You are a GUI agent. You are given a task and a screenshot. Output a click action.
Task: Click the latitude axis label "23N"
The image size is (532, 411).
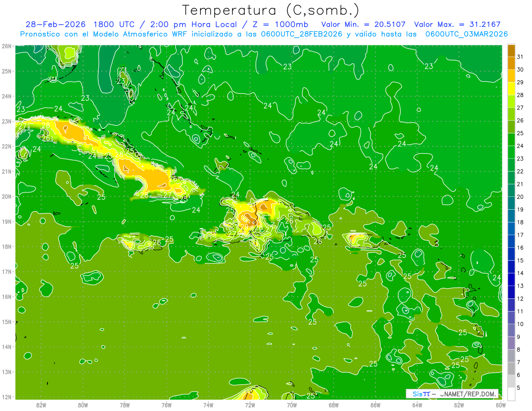coord(7,121)
